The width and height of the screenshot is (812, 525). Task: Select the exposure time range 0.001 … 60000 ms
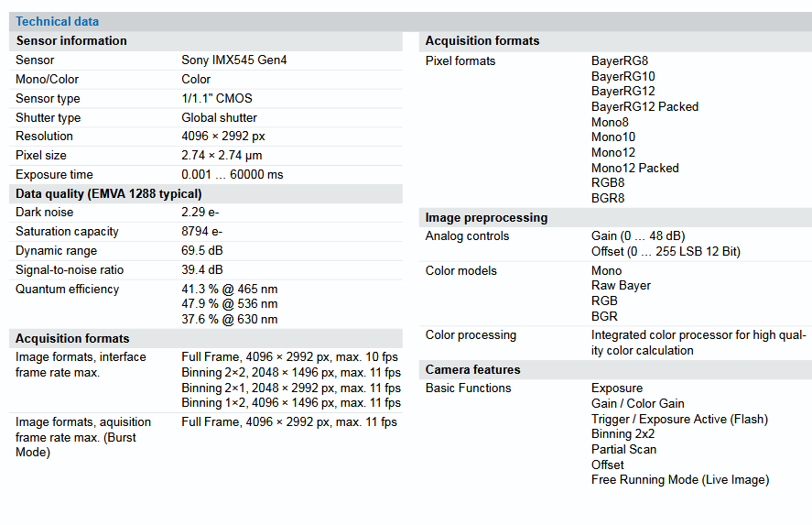tap(233, 175)
